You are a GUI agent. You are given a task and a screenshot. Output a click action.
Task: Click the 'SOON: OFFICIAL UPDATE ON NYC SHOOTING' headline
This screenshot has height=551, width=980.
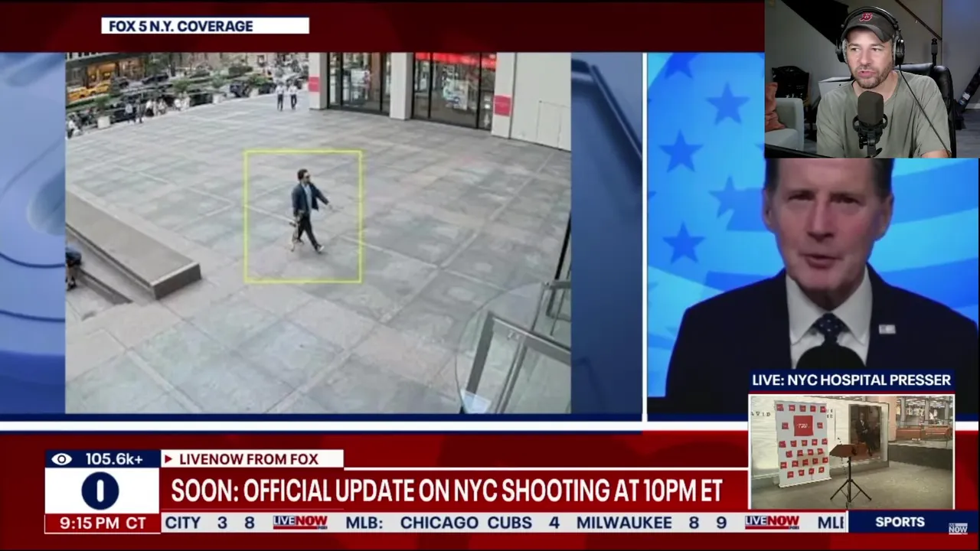pos(446,491)
